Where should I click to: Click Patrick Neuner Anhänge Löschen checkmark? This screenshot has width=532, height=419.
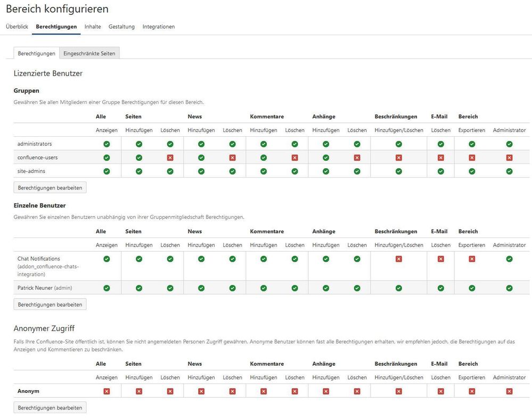click(357, 288)
